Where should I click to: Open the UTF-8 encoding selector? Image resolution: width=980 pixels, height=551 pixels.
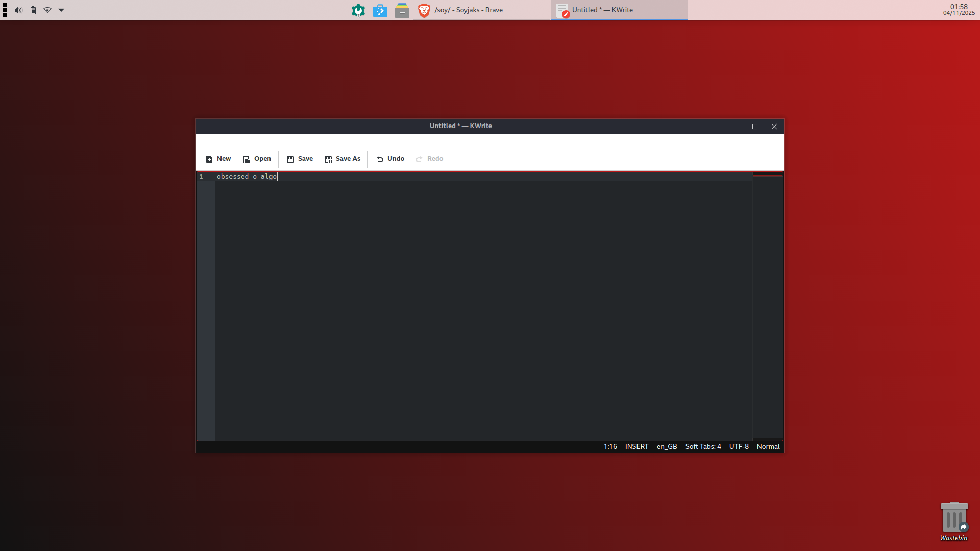(x=739, y=446)
